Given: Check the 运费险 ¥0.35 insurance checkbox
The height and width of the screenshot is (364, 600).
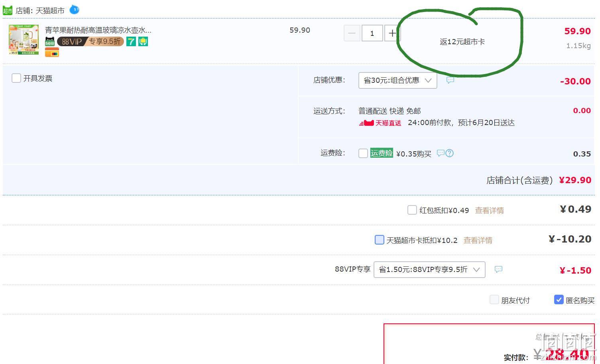Looking at the screenshot, I should (363, 153).
